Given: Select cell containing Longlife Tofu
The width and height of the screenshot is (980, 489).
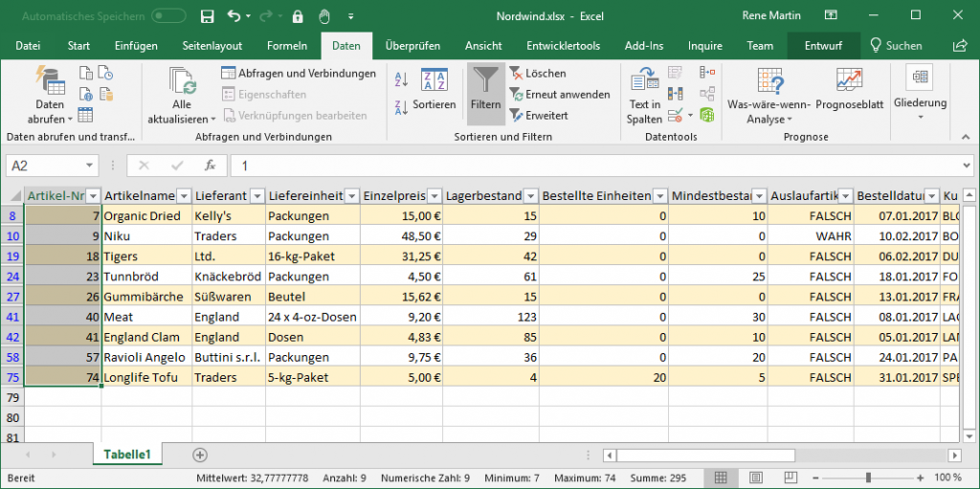Looking at the screenshot, I should click(x=146, y=377).
